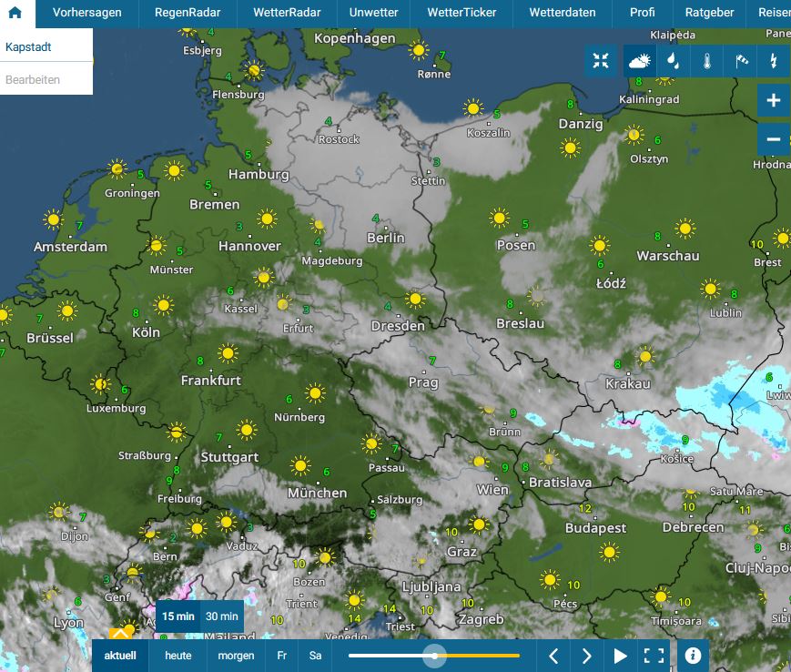Select the 15 min interval
Screen dimensions: 791x672
pyautogui.click(x=178, y=616)
